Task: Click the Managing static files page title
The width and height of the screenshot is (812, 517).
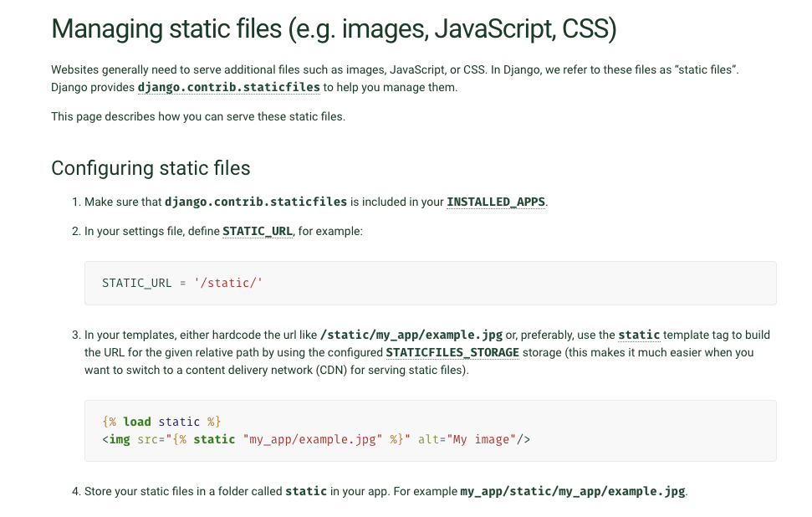Action: [334, 29]
